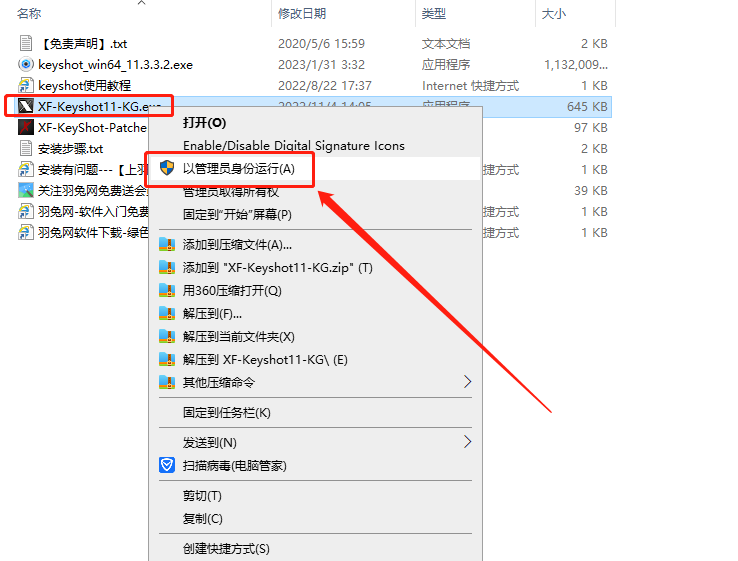
Task: Click the archive icon beside 添加到 XF-Keyshot11-KG.zip
Action: (167, 267)
